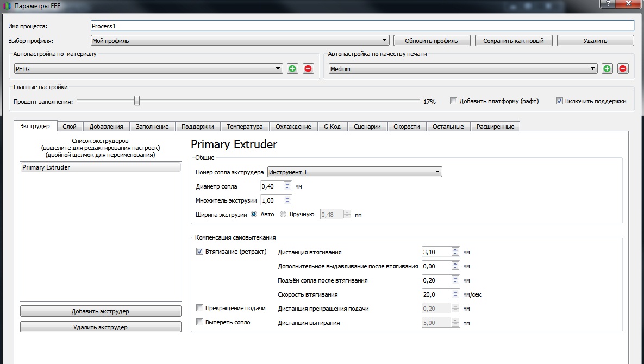Enable the Вытереть сопло checkbox
Screen dimensions: 644x364
199,322
